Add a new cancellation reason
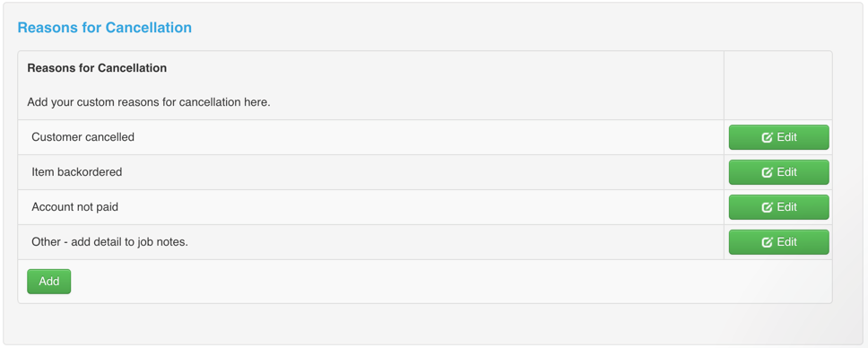Image resolution: width=868 pixels, height=348 pixels. (x=48, y=282)
